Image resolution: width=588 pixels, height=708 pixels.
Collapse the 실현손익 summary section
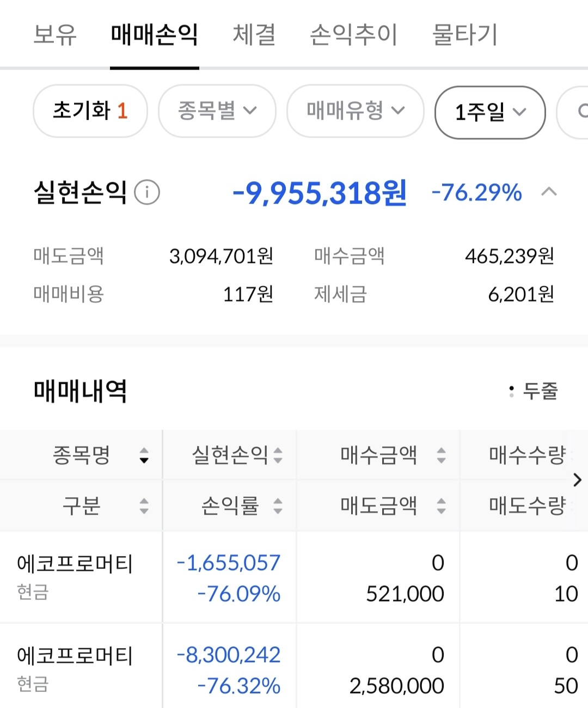coord(549,192)
